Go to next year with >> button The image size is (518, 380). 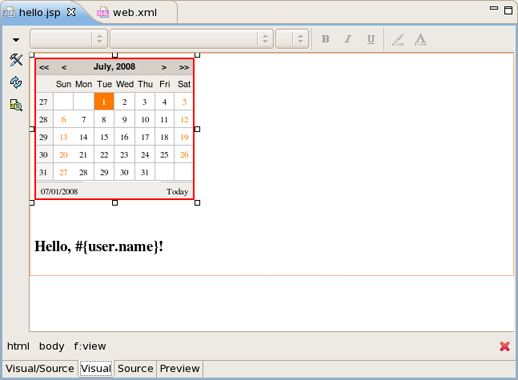point(184,67)
